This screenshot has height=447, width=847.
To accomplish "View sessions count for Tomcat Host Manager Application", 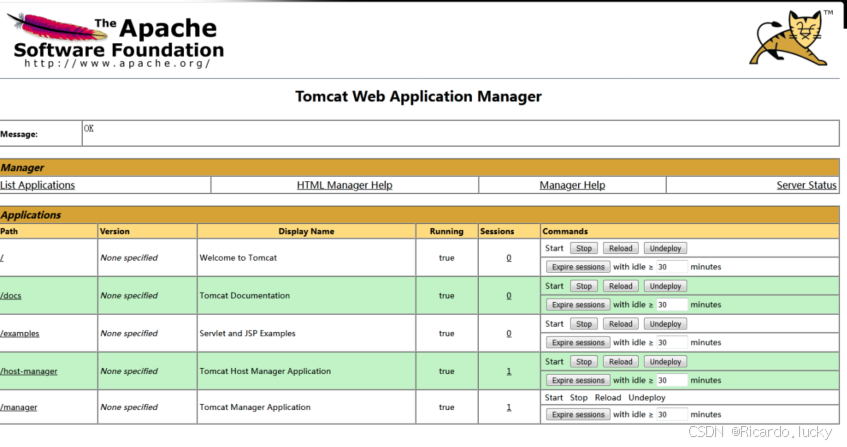I will [509, 371].
